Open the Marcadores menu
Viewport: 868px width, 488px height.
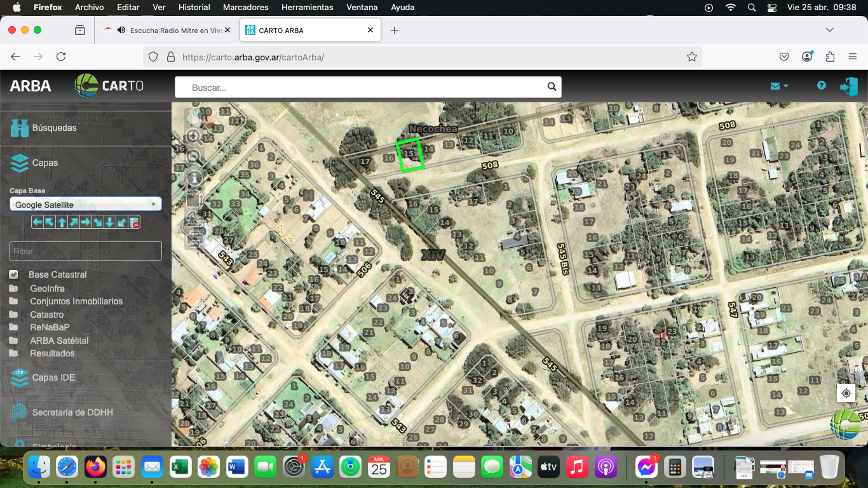tap(245, 8)
